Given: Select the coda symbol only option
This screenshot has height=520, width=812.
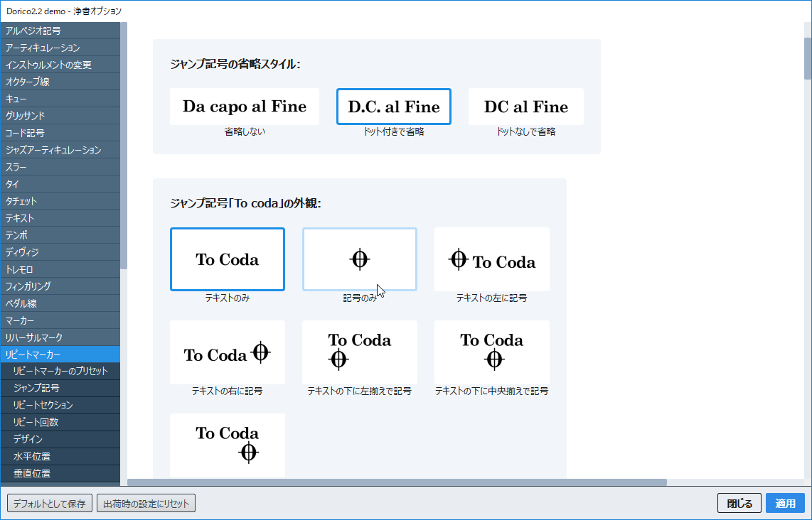Looking at the screenshot, I should pyautogui.click(x=359, y=259).
